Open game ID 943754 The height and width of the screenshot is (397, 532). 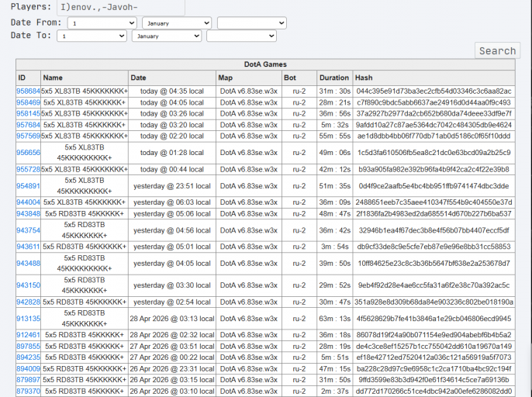(28, 230)
